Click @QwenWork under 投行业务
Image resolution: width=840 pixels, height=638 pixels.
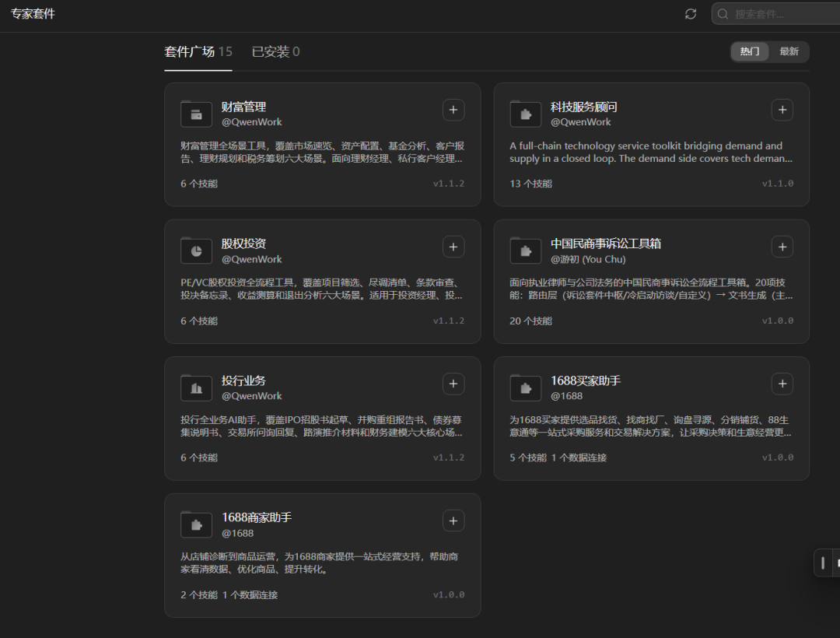(x=252, y=396)
